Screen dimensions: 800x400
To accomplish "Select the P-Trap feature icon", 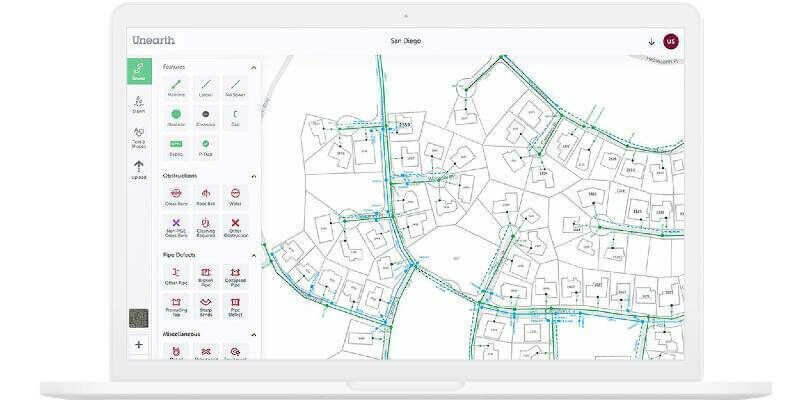I will [x=206, y=147].
